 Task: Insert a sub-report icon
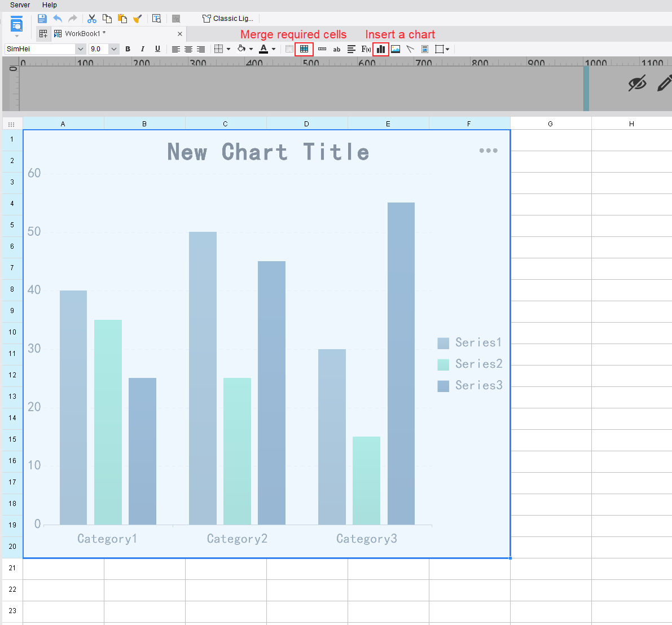pyautogui.click(x=425, y=49)
